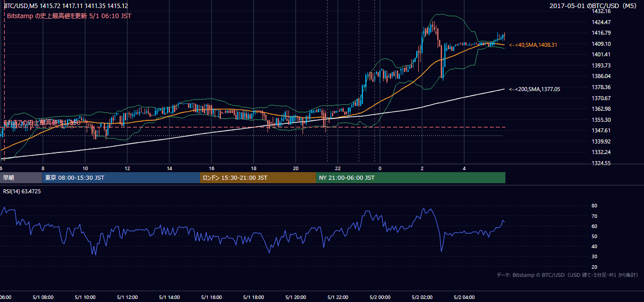Click price axis value 1401.41

(601, 54)
